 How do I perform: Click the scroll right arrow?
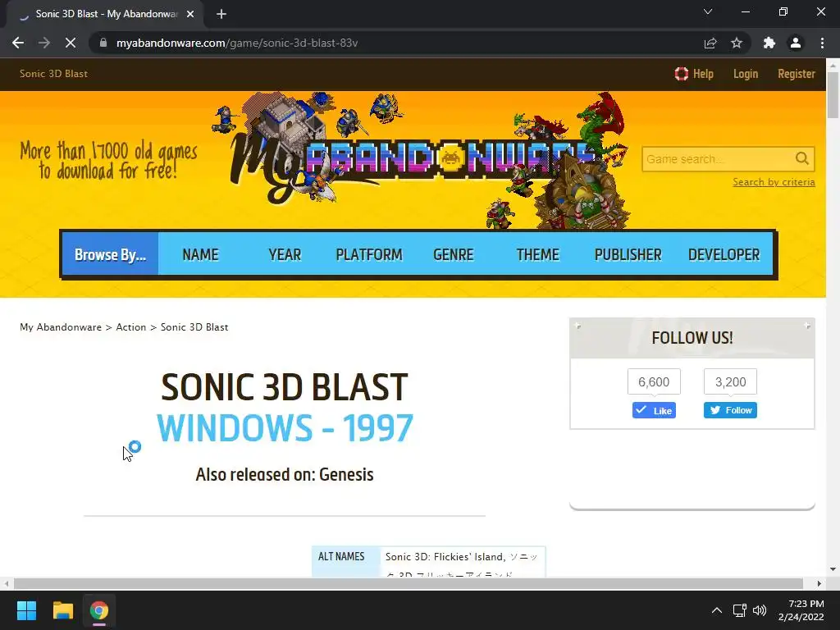(x=819, y=583)
